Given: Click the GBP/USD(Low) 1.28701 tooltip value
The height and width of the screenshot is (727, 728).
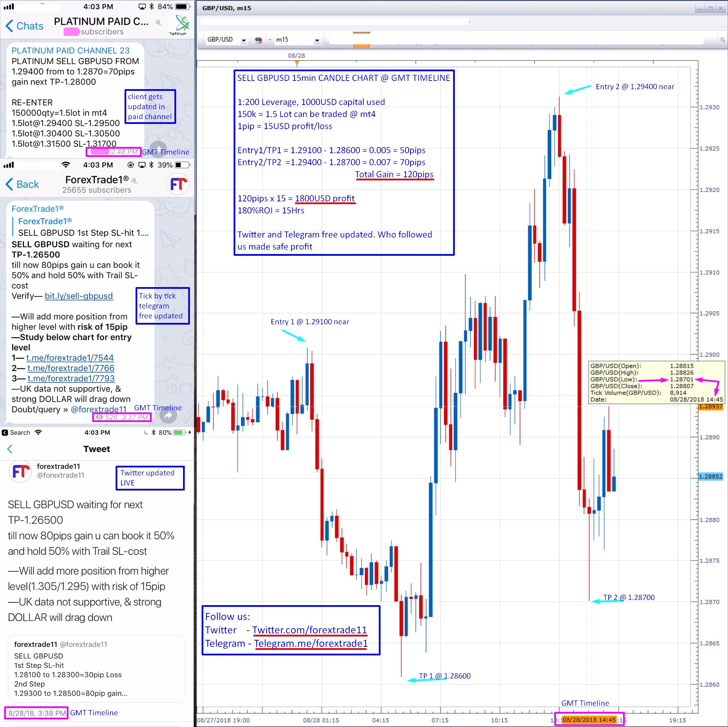Looking at the screenshot, I should click(x=682, y=379).
